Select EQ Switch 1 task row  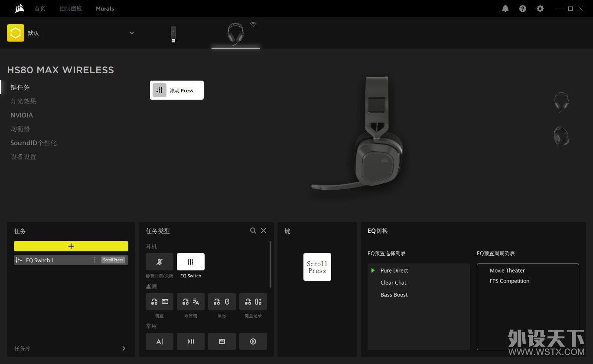pos(71,260)
